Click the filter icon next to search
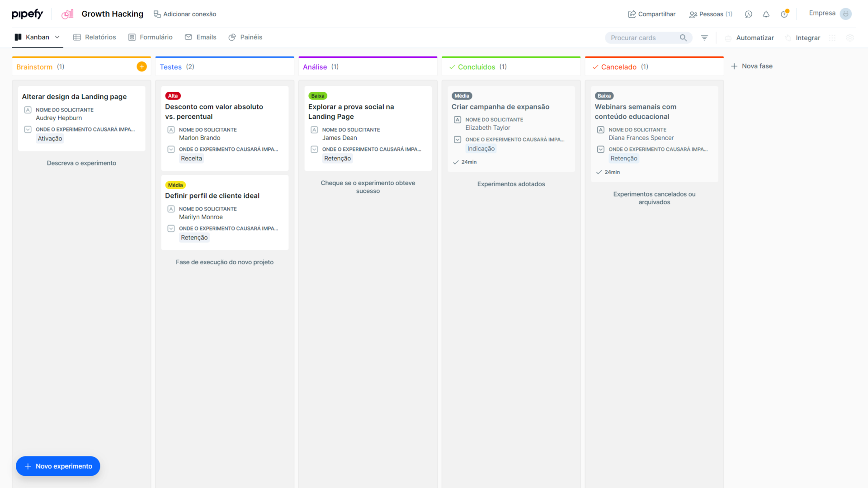Viewport: 868px width, 488px height. (x=704, y=38)
